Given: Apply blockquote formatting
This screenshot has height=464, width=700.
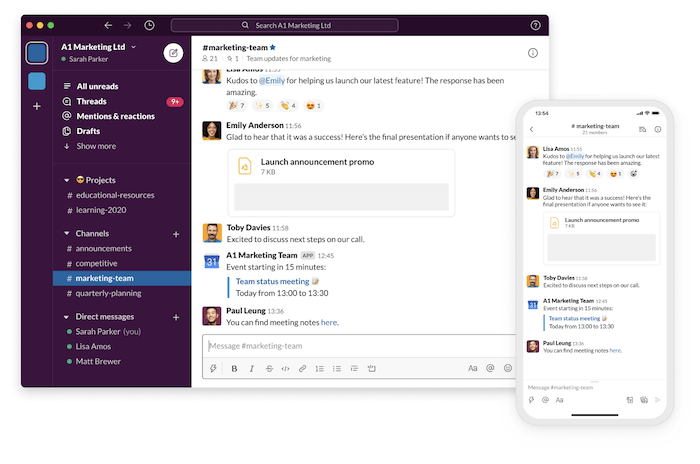Looking at the screenshot, I should 354,368.
